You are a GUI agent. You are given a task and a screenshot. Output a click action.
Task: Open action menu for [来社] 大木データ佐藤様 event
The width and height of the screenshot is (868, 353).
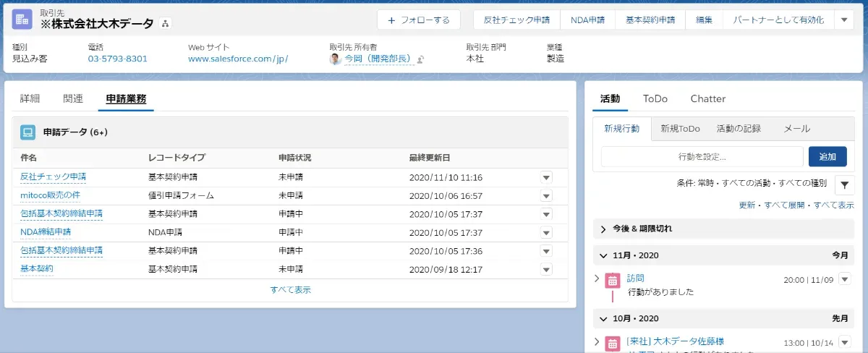click(844, 342)
